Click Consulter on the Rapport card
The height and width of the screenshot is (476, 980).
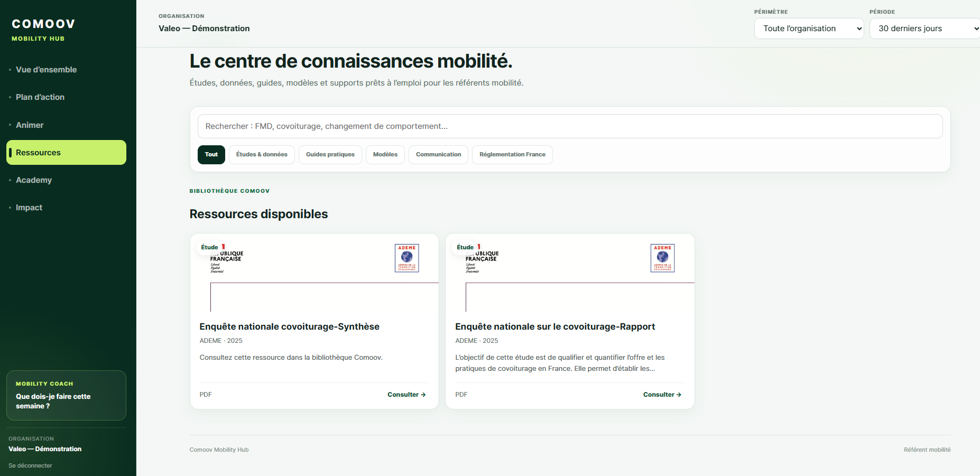pyautogui.click(x=662, y=395)
